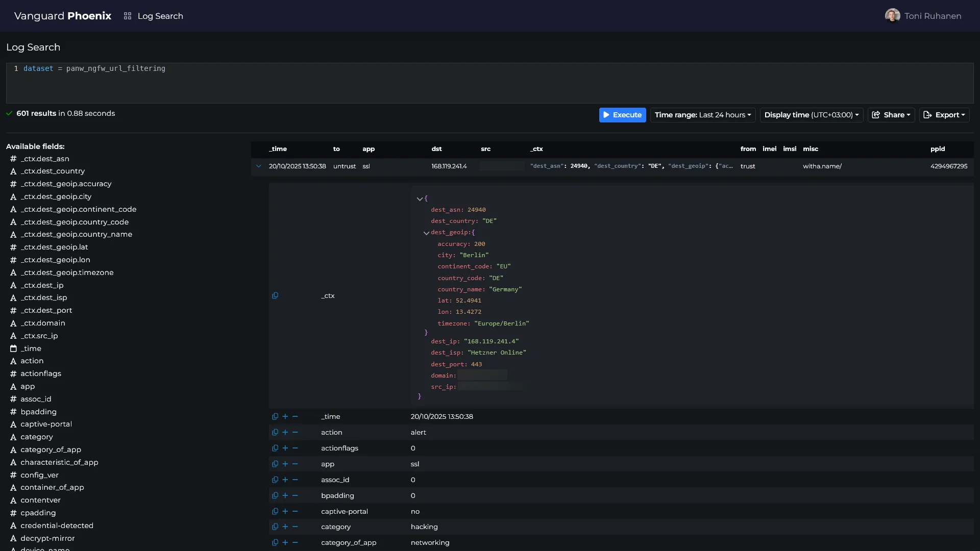Add captive-portal=no as include filter
The width and height of the screenshot is (980, 551).
286,511
